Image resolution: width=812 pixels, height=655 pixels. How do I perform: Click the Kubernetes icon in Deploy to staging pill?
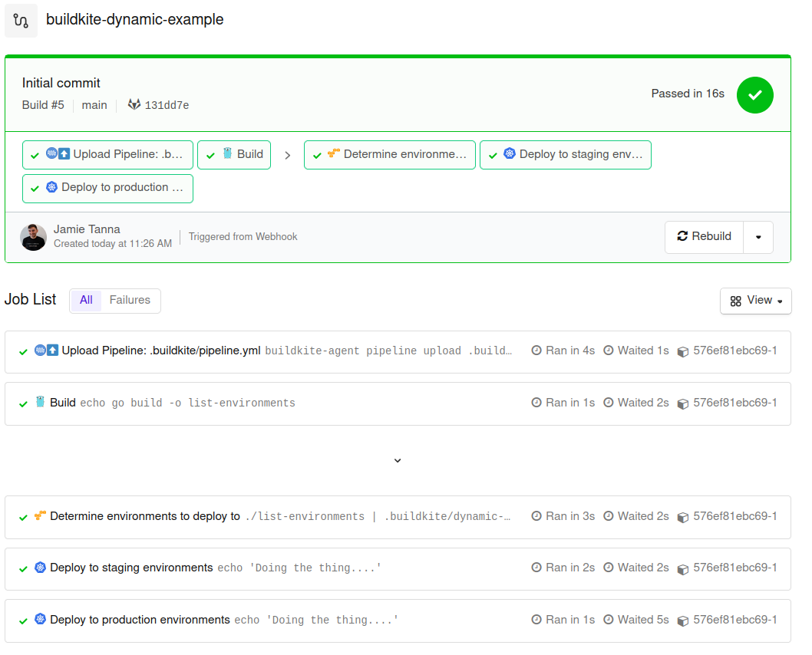510,153
